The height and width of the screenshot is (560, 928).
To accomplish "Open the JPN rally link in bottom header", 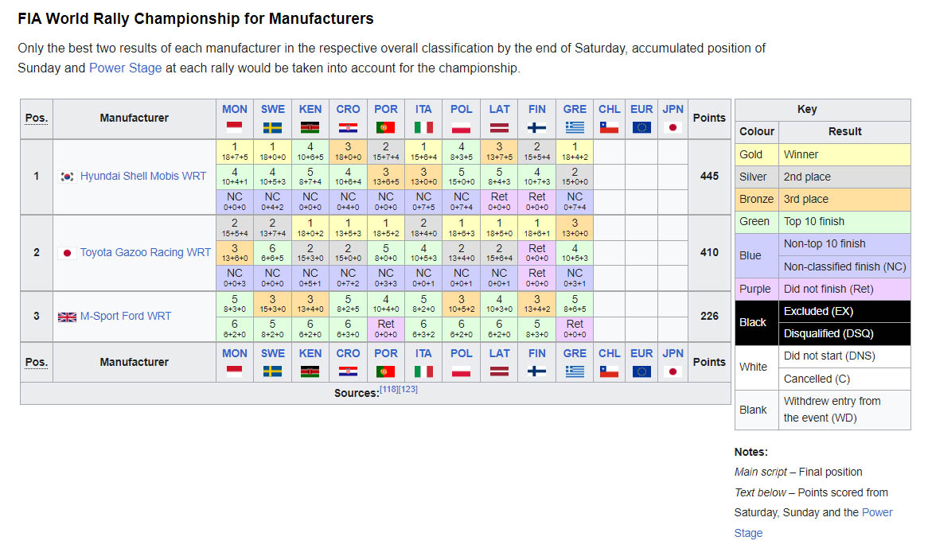I will [x=673, y=353].
